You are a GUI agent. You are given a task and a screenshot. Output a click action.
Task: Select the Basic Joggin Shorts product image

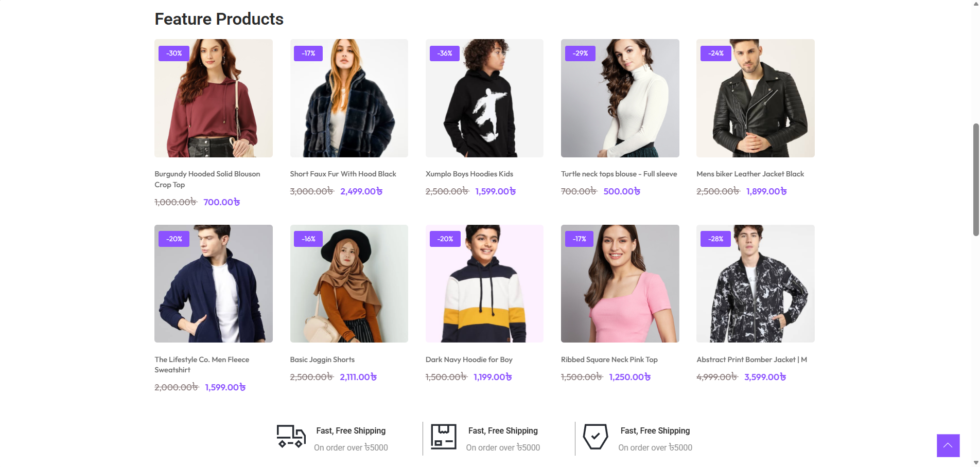349,284
